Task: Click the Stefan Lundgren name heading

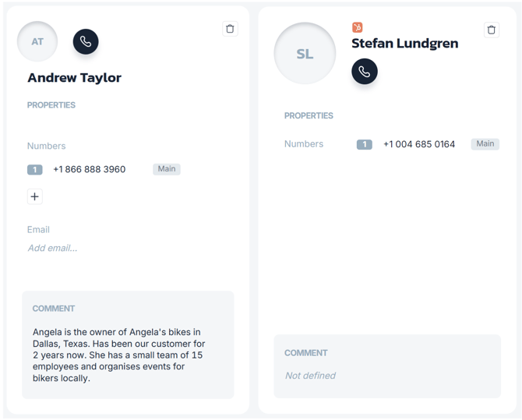Action: [x=405, y=44]
